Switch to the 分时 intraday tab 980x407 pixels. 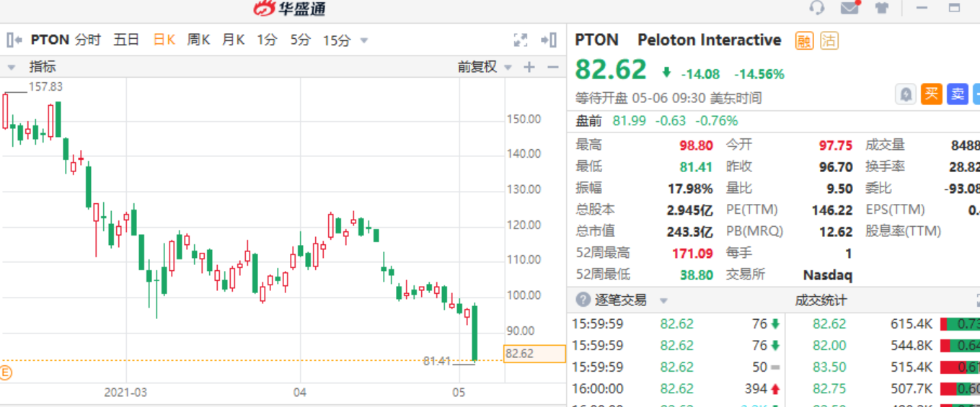coord(88,40)
